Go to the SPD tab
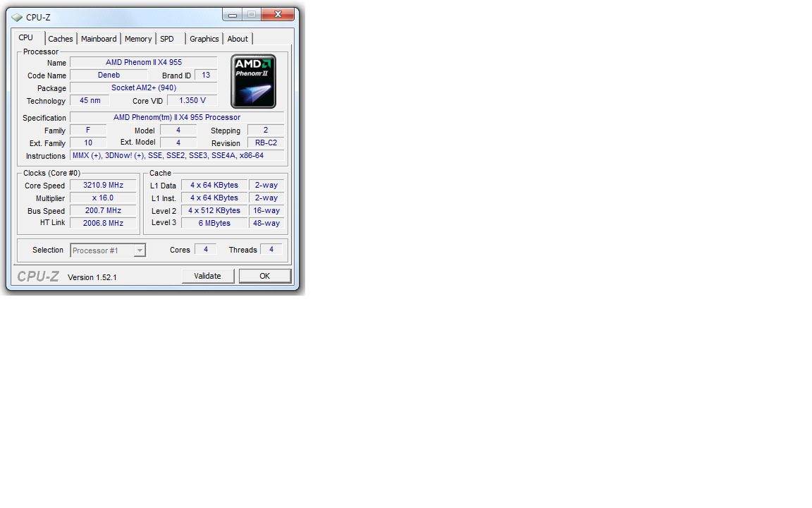 coord(167,39)
